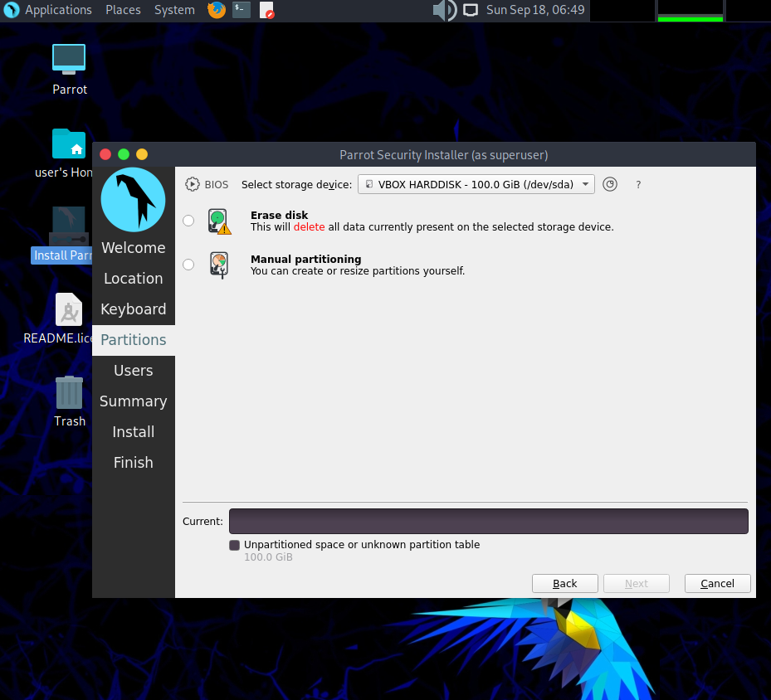Image resolution: width=771 pixels, height=700 pixels.
Task: Click the Manual partitioning disk icon
Action: tap(220, 264)
